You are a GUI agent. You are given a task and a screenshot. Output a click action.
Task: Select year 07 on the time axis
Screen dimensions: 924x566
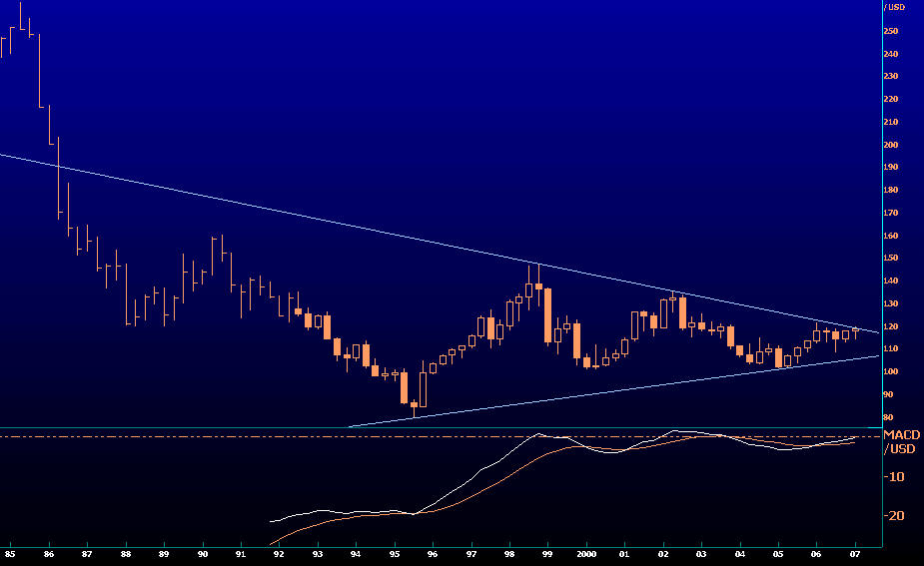(855, 554)
